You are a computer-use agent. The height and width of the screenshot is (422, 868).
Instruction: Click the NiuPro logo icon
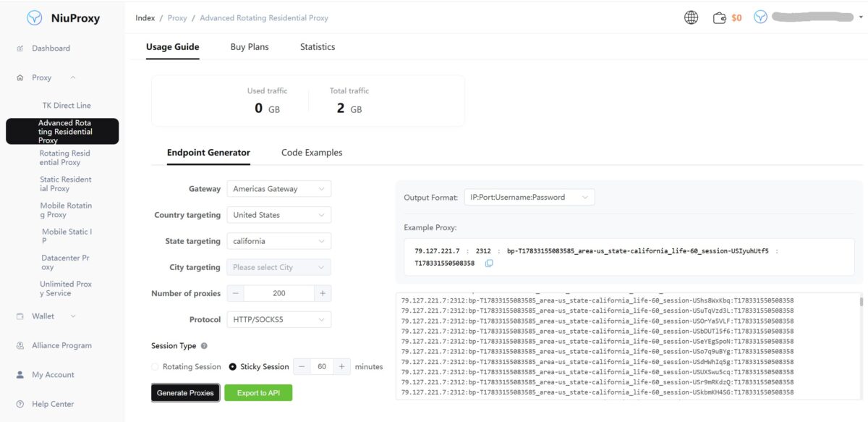coord(34,18)
